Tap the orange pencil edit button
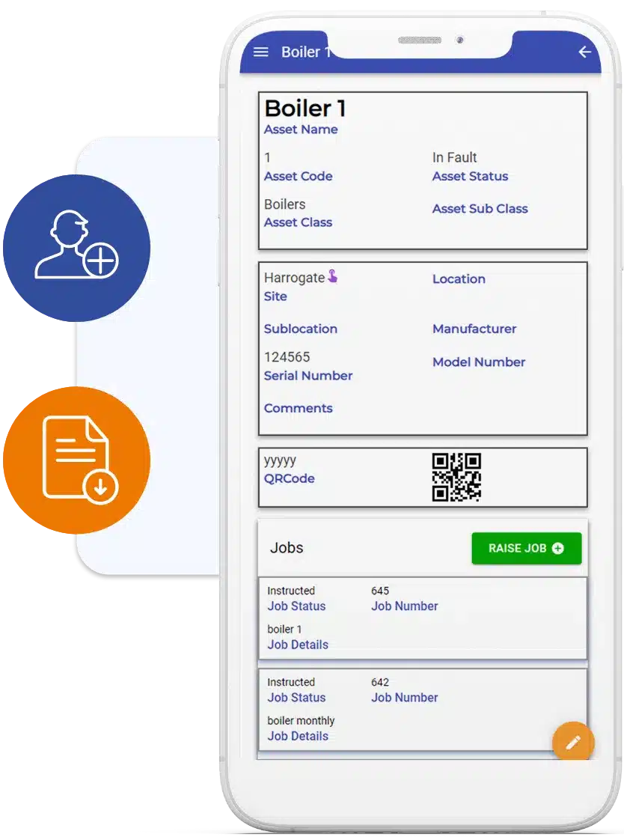 point(573,742)
